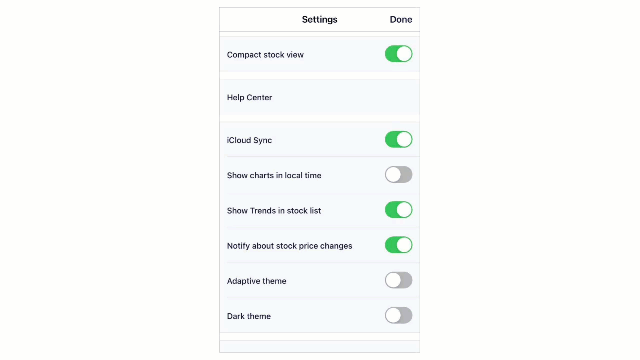Screen dimensions: 640x360
Task: Click the Compact stock view label
Action: click(265, 55)
